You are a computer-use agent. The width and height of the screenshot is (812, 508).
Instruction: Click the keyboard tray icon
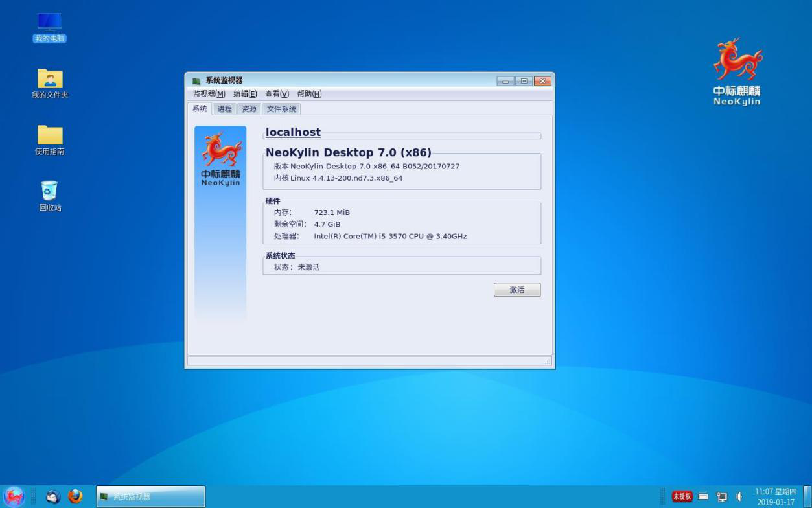[x=703, y=496]
